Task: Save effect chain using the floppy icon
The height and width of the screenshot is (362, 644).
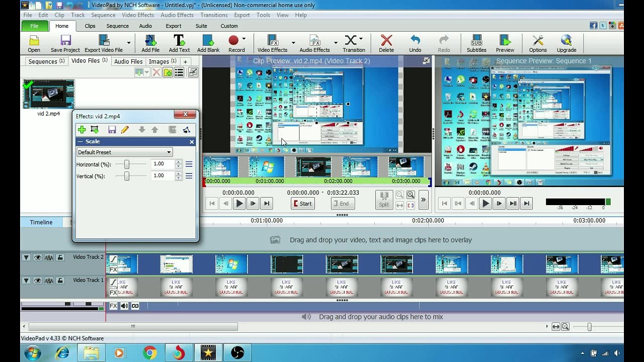Action: (112, 130)
